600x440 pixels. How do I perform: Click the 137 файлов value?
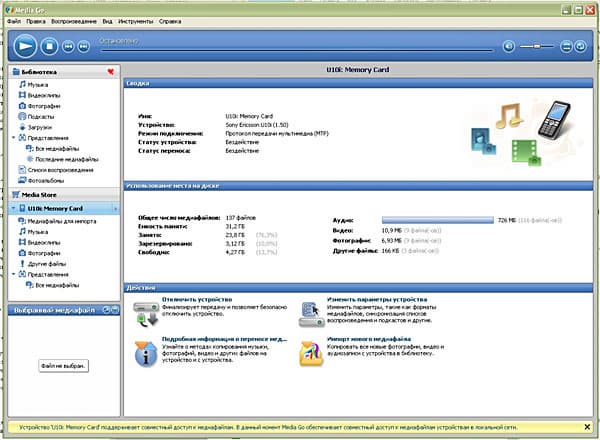pyautogui.click(x=241, y=218)
